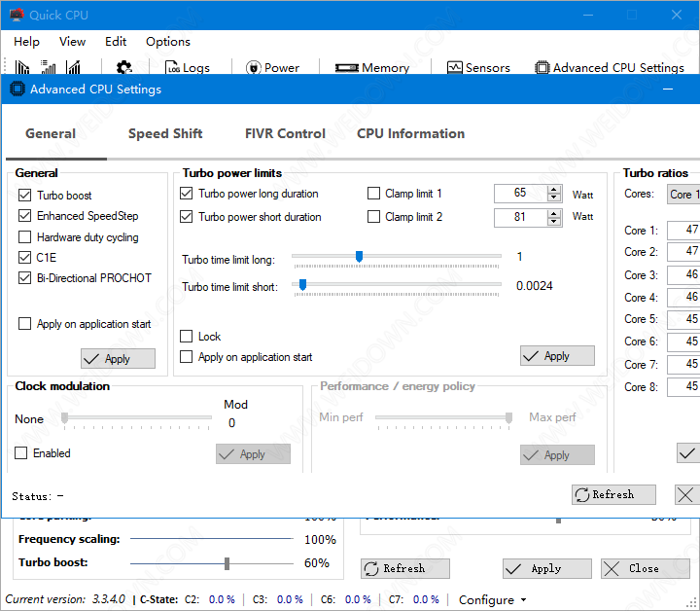Click the bar chart with list toolbar icon

click(48, 67)
